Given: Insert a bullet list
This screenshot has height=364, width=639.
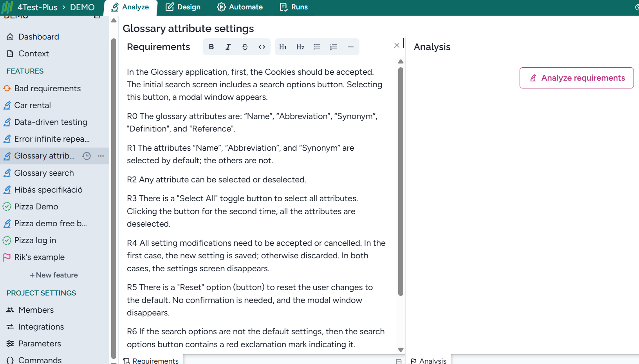Looking at the screenshot, I should (317, 47).
